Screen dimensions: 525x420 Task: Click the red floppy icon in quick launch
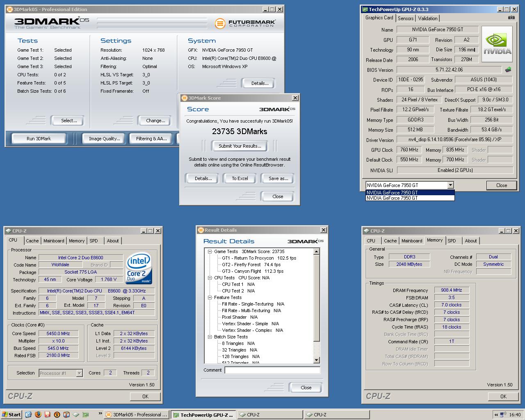click(47, 414)
